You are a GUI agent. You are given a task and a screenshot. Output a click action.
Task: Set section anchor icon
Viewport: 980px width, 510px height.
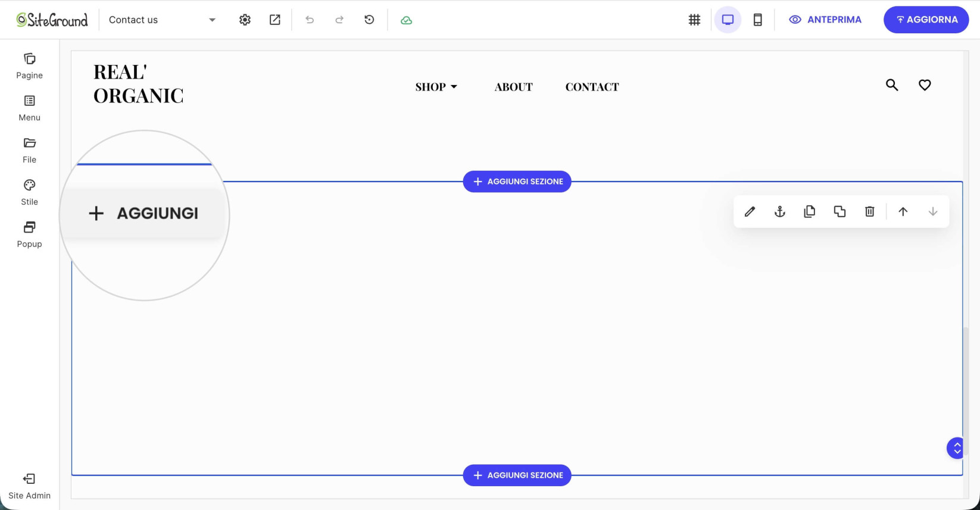click(x=779, y=211)
